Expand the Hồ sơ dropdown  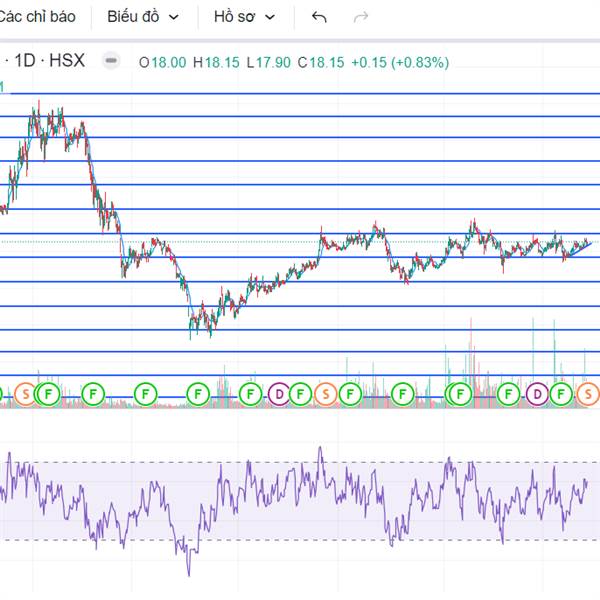pos(245,17)
